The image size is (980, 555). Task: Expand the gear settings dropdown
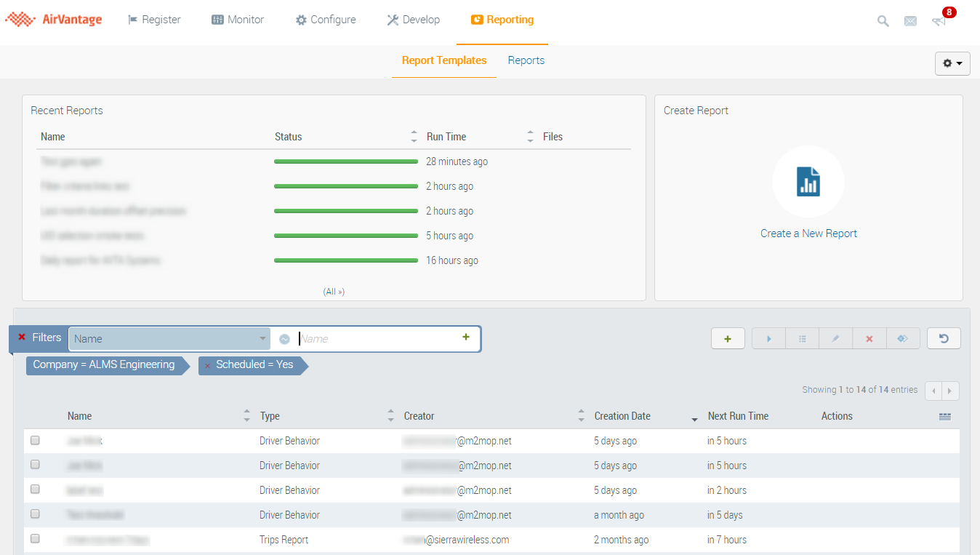[952, 63]
